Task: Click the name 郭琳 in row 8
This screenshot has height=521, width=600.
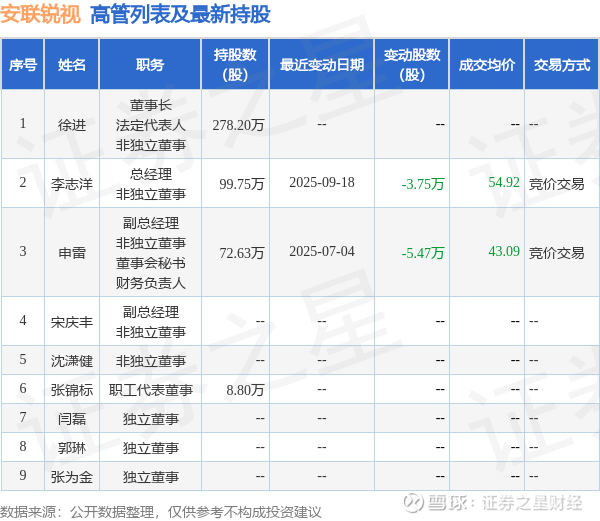Action: (72, 448)
